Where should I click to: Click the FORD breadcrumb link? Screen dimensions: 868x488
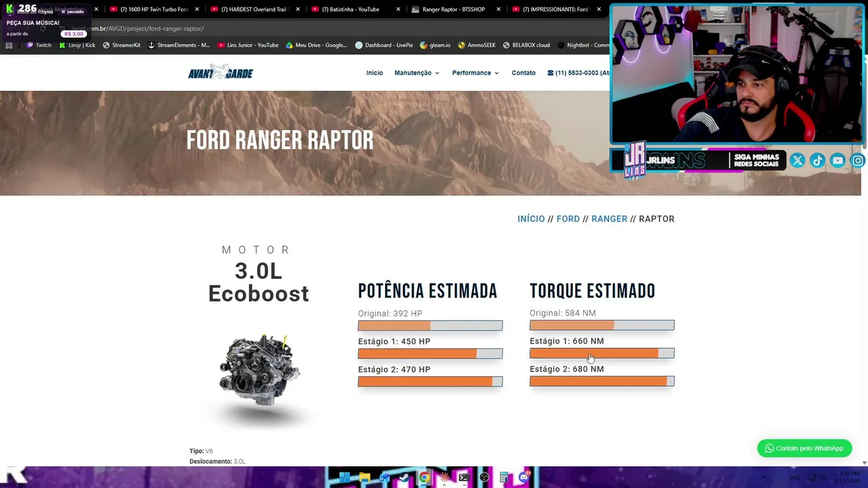(568, 219)
